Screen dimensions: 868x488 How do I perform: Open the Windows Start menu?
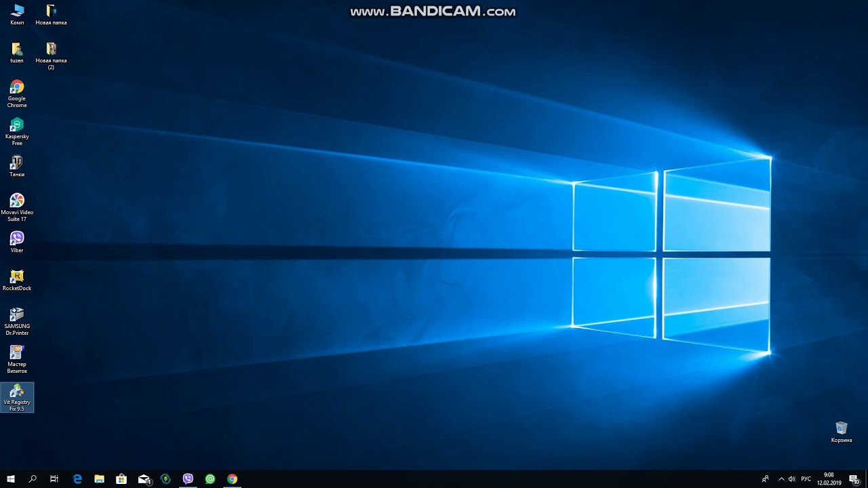point(11,479)
